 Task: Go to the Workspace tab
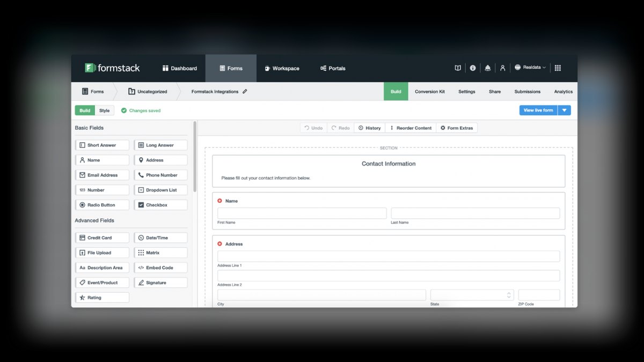(282, 68)
